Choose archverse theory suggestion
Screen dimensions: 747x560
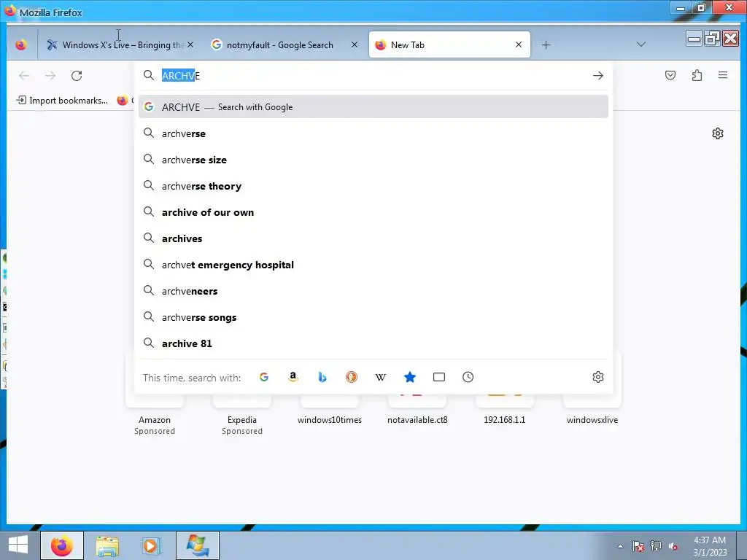click(x=373, y=186)
